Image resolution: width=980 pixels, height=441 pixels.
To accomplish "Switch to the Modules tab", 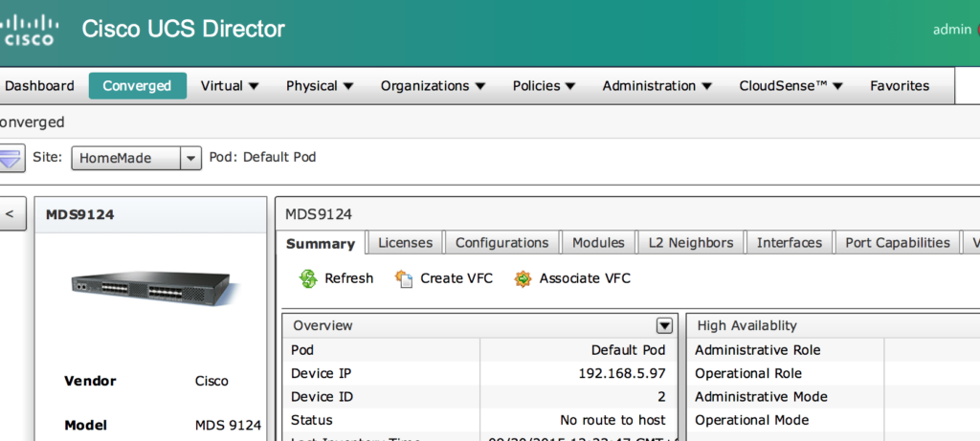I will 598,242.
